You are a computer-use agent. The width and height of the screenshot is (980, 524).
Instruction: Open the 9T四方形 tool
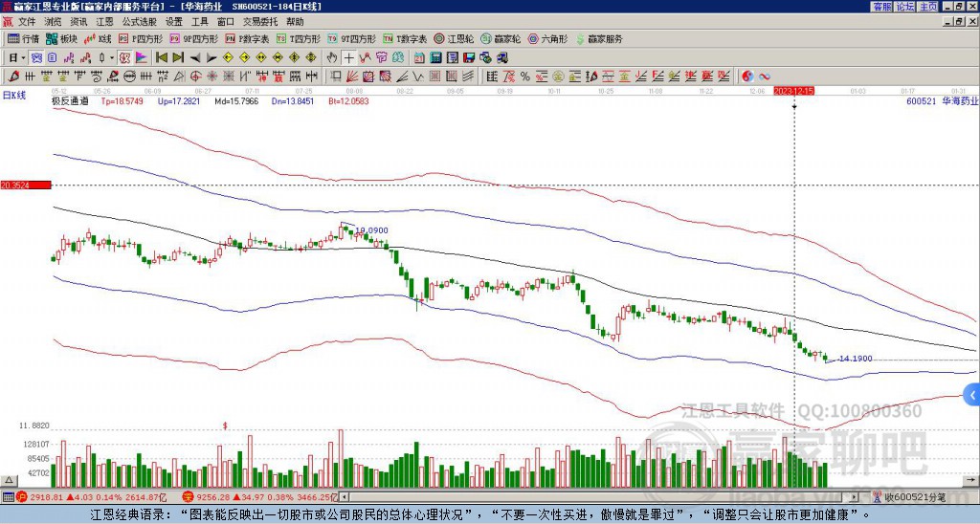[352, 38]
